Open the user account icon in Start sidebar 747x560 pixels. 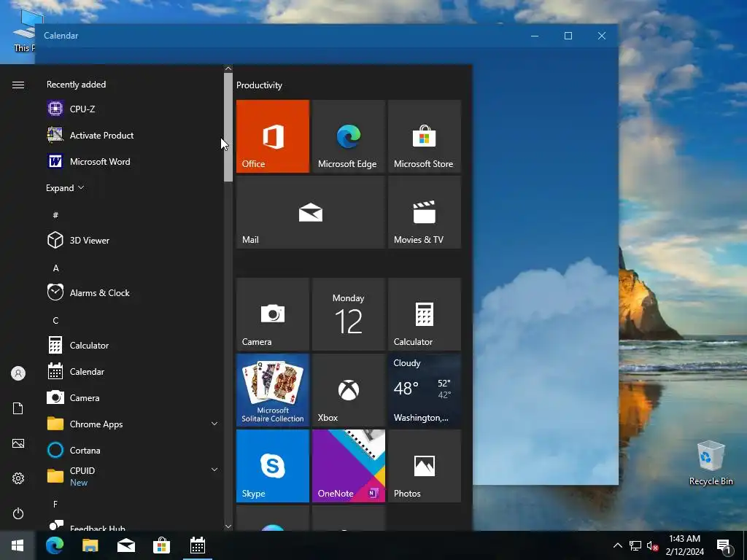click(18, 373)
